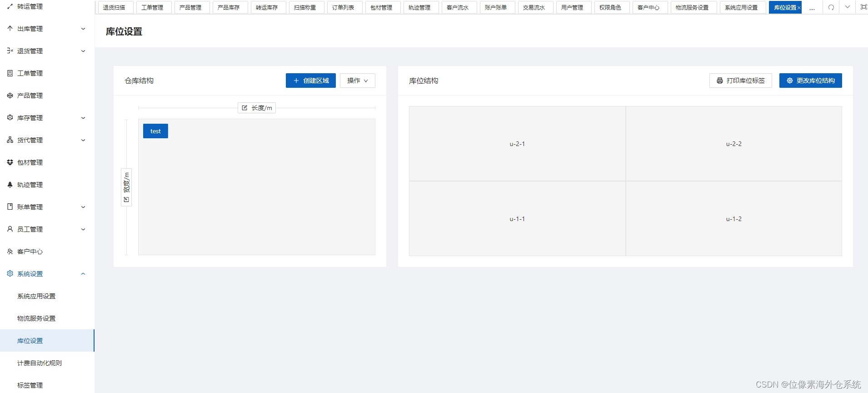Collapse the 系统设置 menu chevron

coord(83,274)
